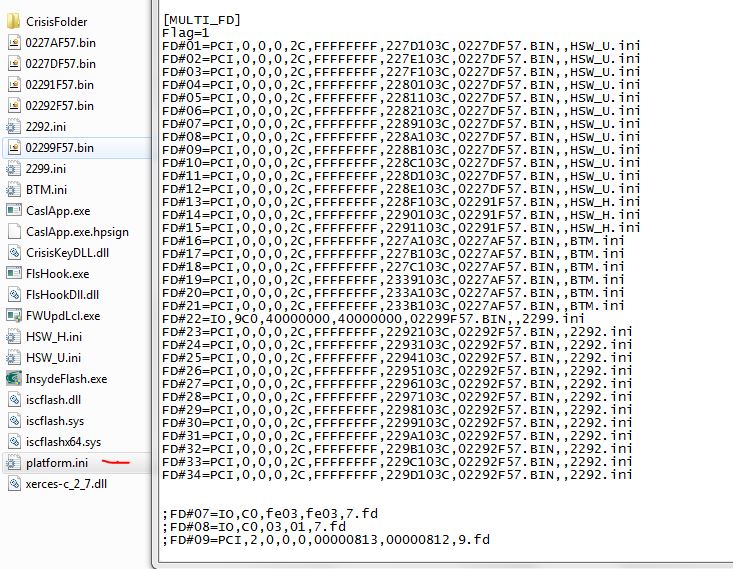Select the xerces-c_2_7.dll file icon
Screen dimensions: 733x569
(14, 484)
